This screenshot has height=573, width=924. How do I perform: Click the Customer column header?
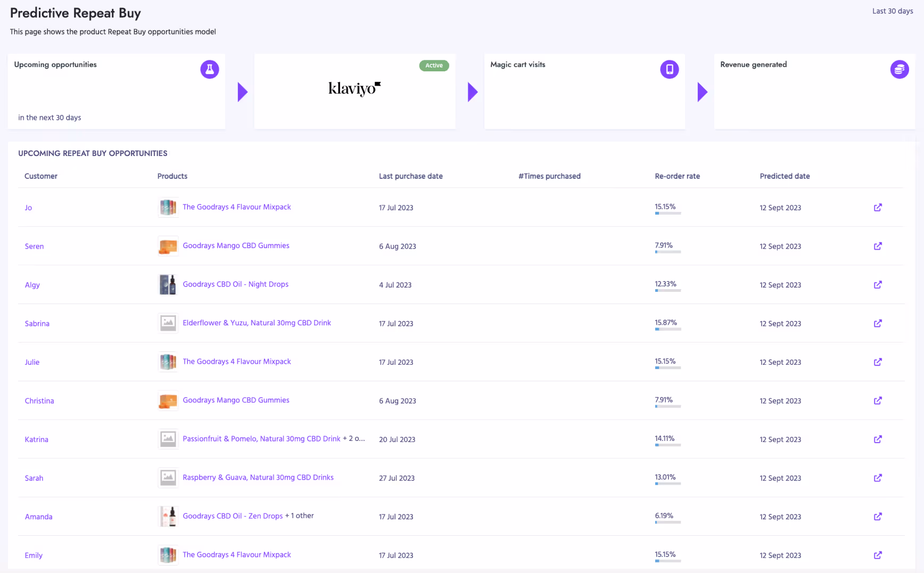[x=41, y=176]
